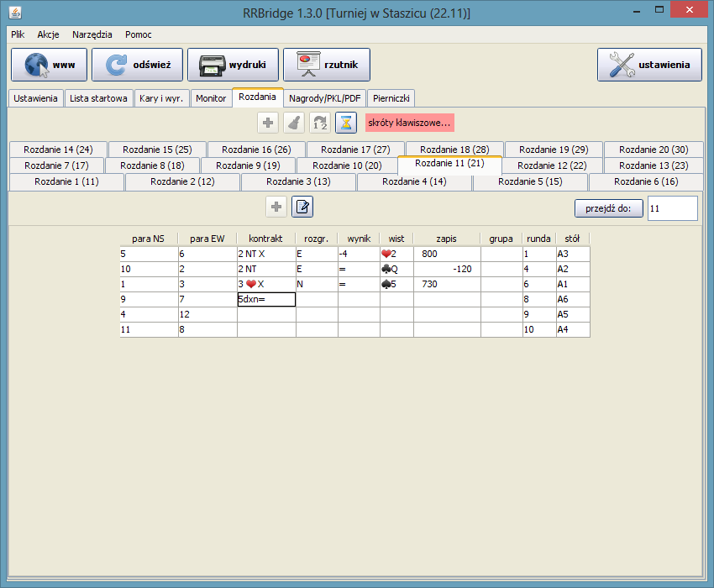Click the kontrakt cell containing 5dxn=

266,299
